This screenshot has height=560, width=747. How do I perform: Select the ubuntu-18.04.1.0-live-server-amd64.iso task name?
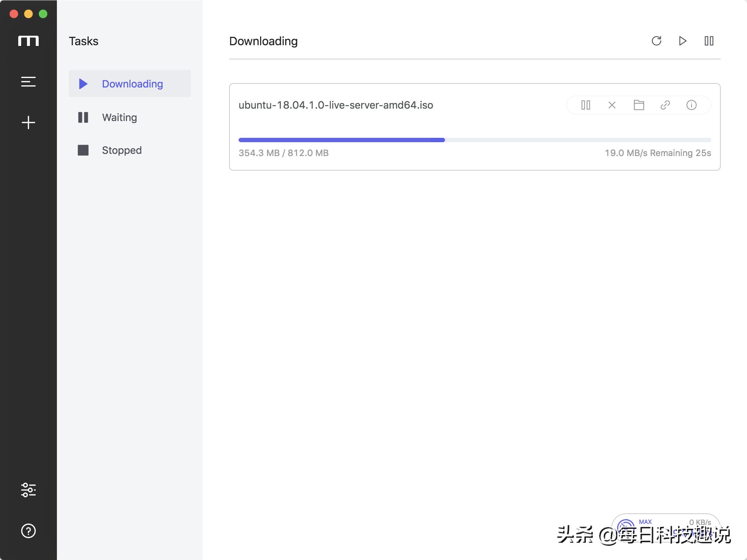pos(336,105)
